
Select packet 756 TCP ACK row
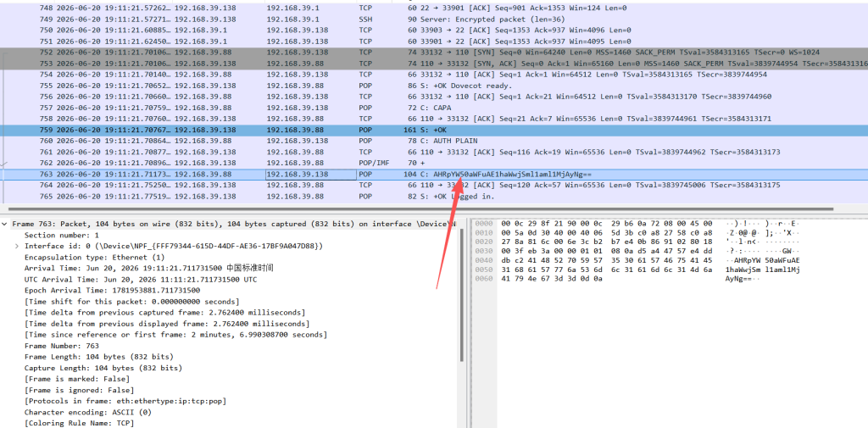(x=434, y=97)
